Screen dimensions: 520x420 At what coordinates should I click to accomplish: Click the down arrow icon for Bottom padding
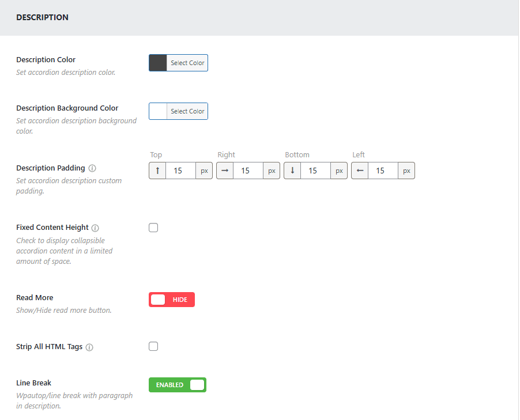click(x=292, y=171)
